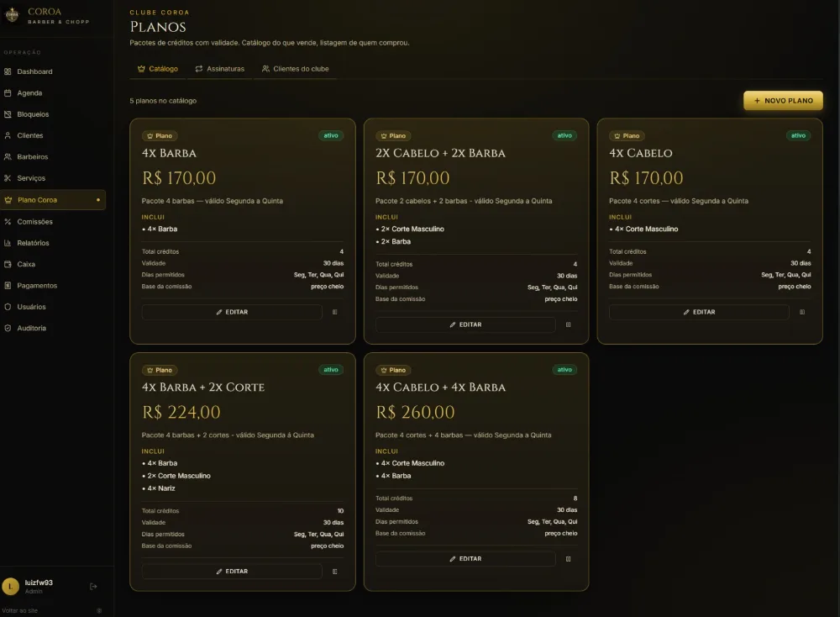840x617 pixels.
Task: Click the Voltar ao site link
Action: pos(20,610)
